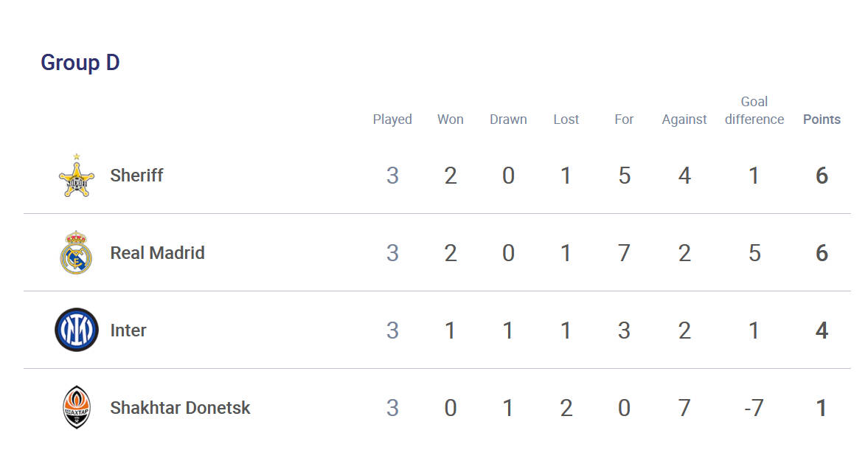The image size is (868, 464).
Task: Select the Won column header
Action: click(x=450, y=120)
